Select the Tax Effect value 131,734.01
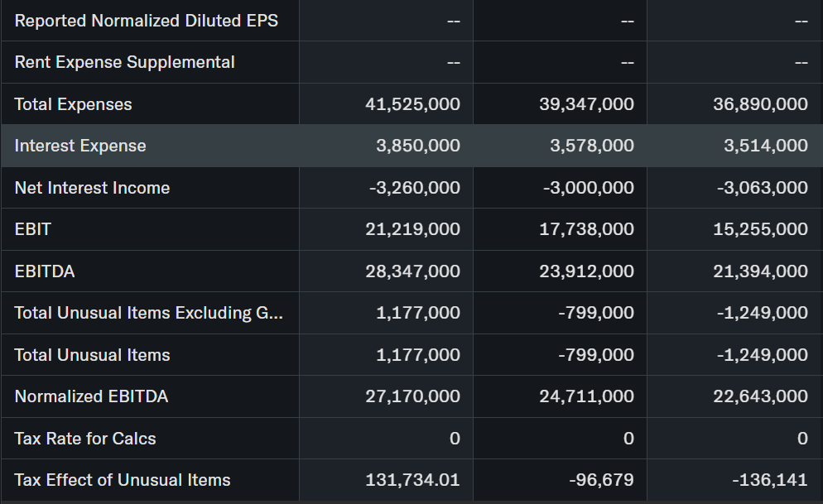The height and width of the screenshot is (504, 823). click(x=412, y=480)
